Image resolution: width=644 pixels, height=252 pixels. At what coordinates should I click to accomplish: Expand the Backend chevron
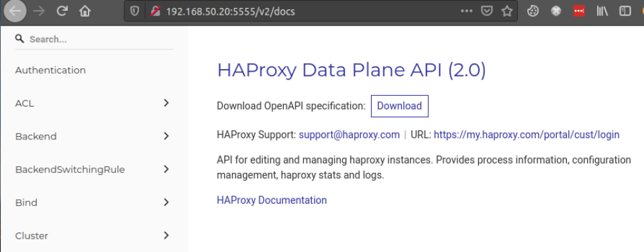click(x=166, y=136)
